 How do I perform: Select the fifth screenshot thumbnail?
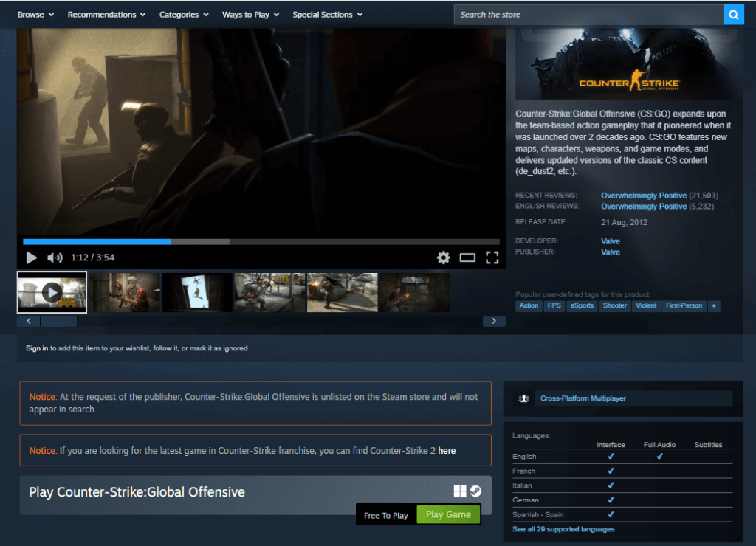click(343, 292)
